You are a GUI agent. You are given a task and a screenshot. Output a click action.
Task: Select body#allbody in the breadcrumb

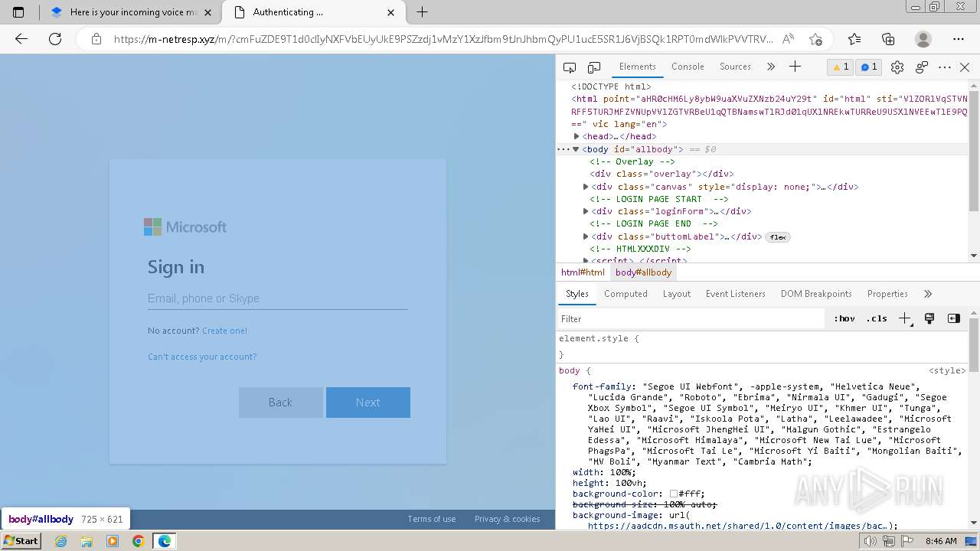pos(643,272)
